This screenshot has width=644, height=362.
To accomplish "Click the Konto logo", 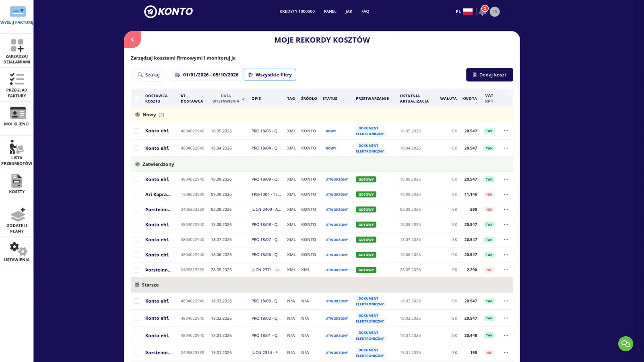I will 169,12.
